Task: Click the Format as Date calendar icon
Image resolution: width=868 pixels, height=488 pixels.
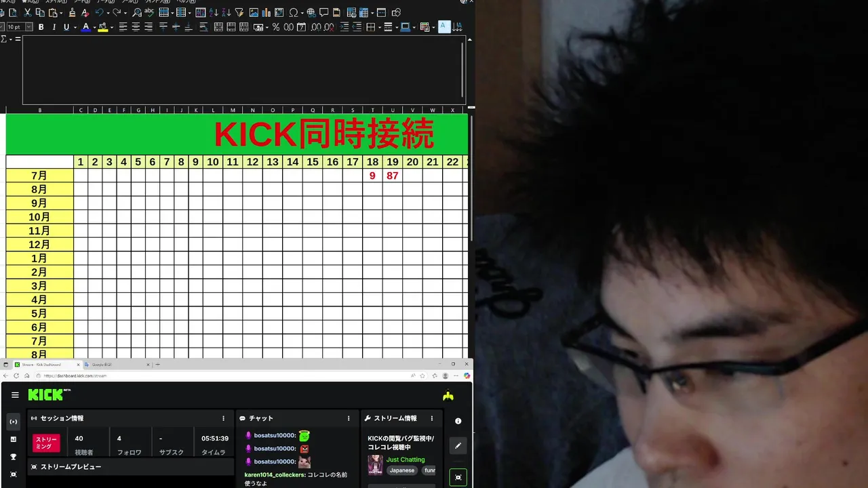Action: click(x=301, y=27)
